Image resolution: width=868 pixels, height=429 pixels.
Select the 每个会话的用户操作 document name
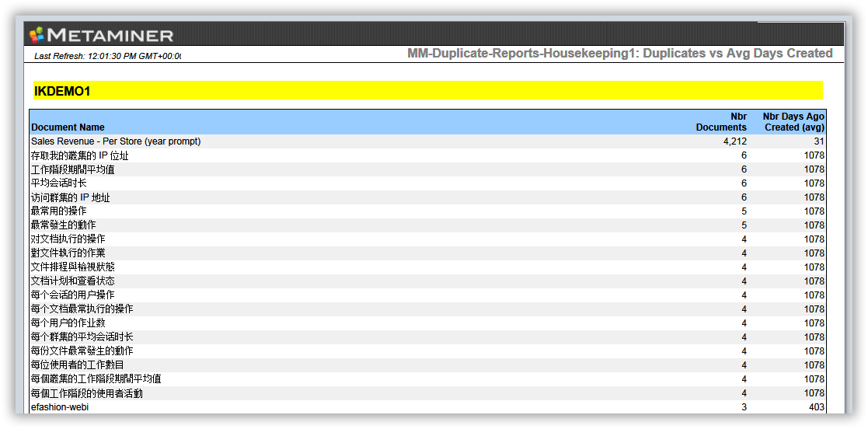pos(73,295)
